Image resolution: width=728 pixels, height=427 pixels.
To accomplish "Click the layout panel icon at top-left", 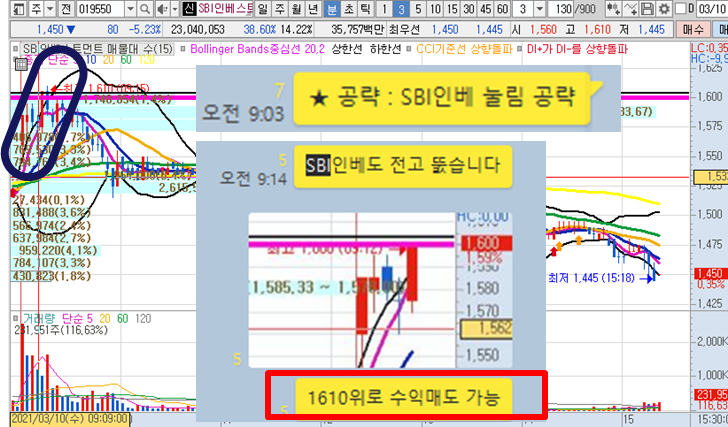I will [x=19, y=8].
